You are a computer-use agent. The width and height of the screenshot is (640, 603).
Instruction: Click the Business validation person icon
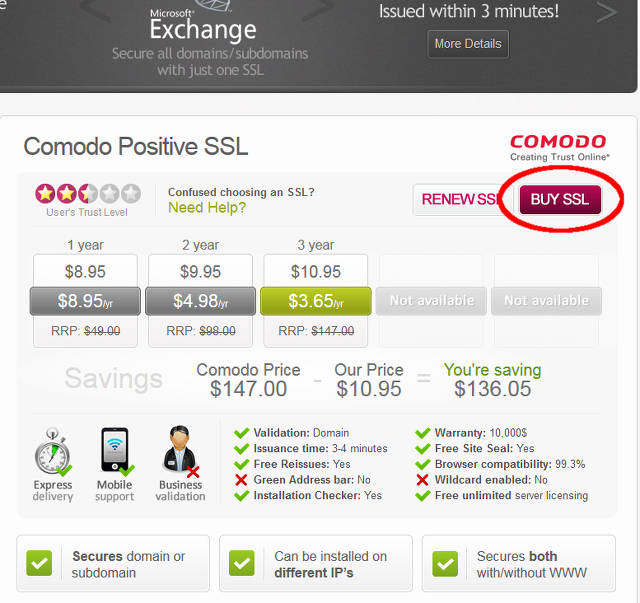[x=181, y=452]
